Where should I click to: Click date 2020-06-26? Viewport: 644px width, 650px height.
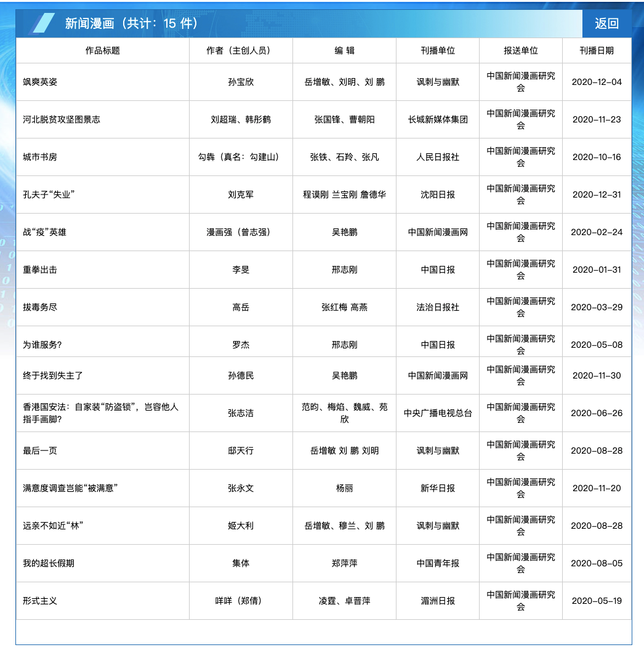tap(597, 413)
